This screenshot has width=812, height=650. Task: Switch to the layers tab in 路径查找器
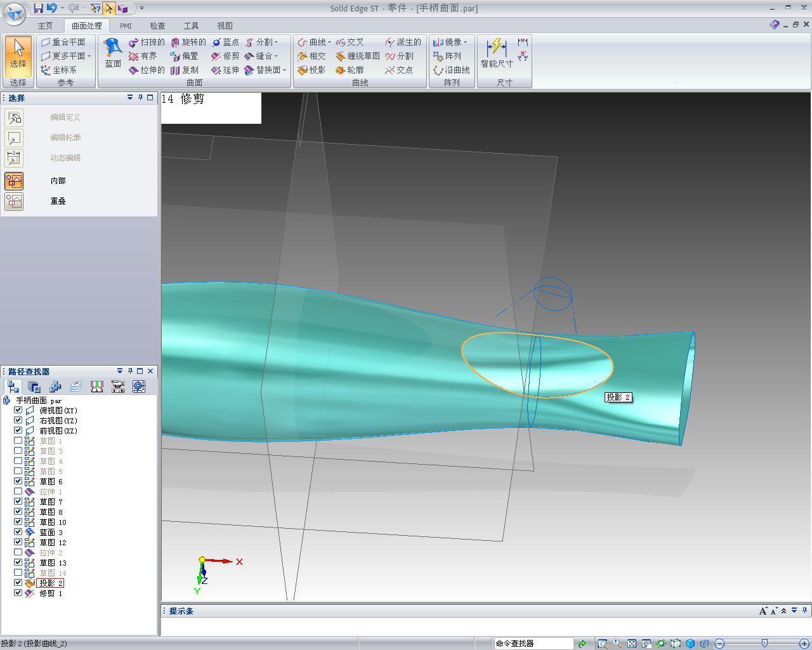pyautogui.click(x=76, y=387)
